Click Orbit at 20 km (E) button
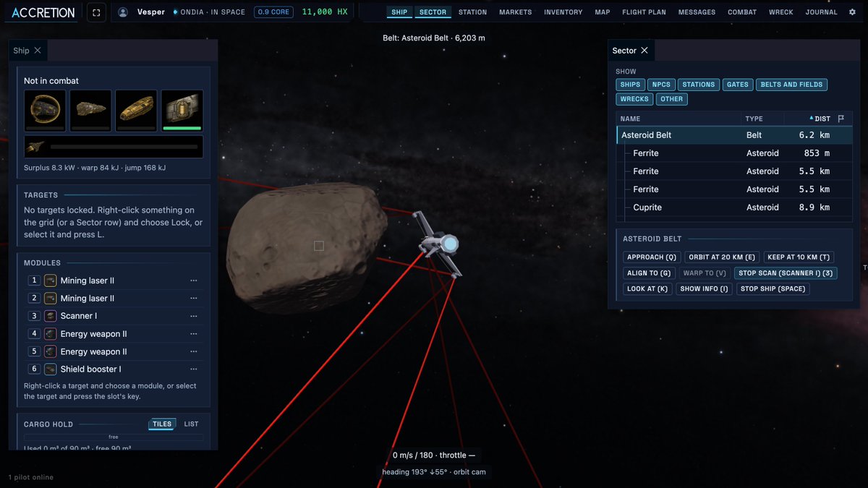This screenshot has width=868, height=488. 722,257
